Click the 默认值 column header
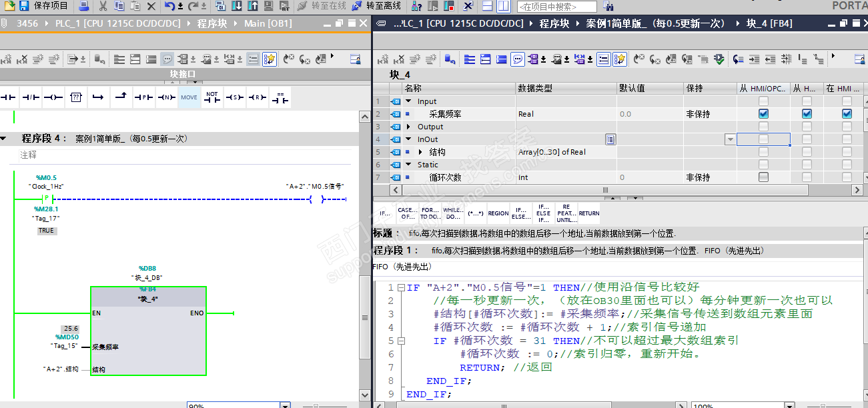This screenshot has height=408, width=868. 650,89
